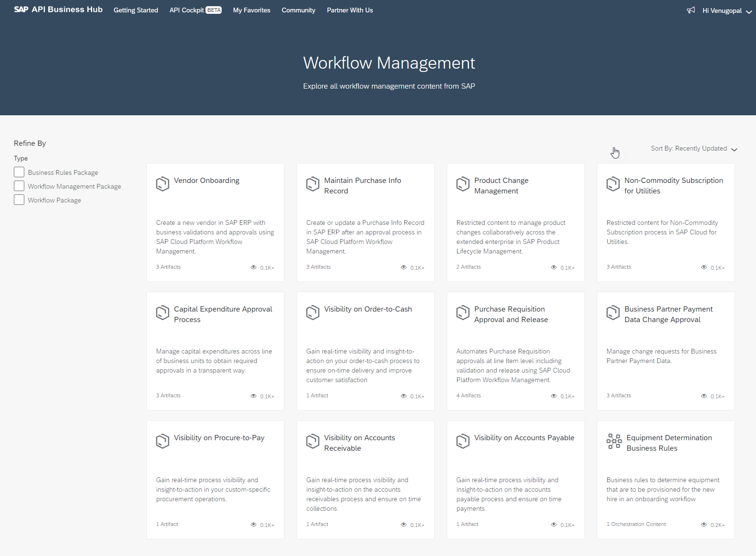The height and width of the screenshot is (556, 756).
Task: Click the Visibility on Order-to-Cash package icon
Action: [x=313, y=313]
